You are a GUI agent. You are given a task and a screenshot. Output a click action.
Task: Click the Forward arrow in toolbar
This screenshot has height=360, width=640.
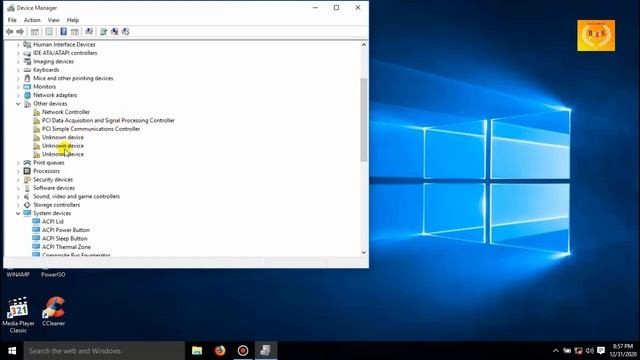(20, 32)
